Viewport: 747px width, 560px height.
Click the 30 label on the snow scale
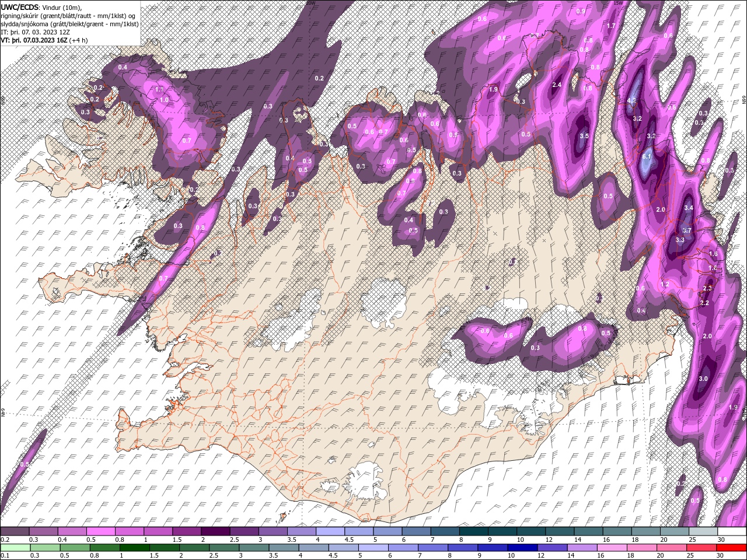[x=721, y=540]
